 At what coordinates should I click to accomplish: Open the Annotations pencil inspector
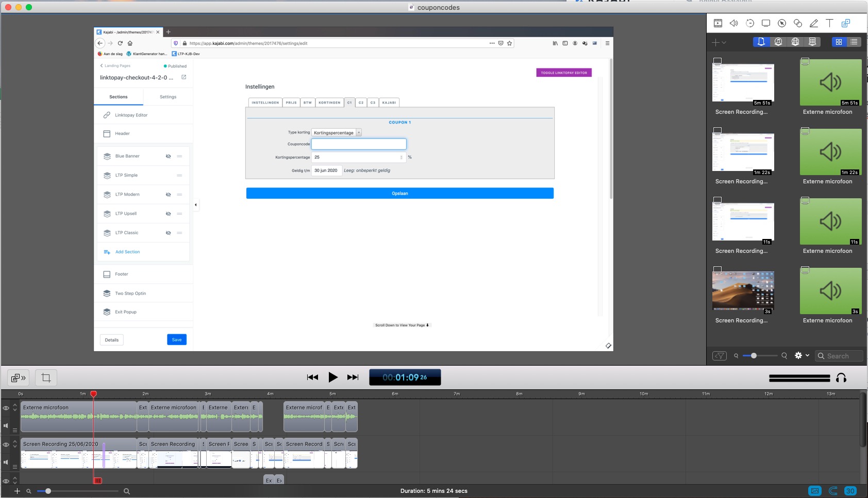pos(813,23)
